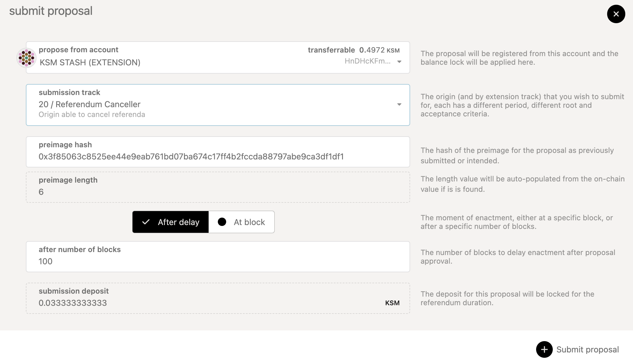Click the HnDHcKFm... account address
The width and height of the screenshot is (633, 364).
(367, 61)
